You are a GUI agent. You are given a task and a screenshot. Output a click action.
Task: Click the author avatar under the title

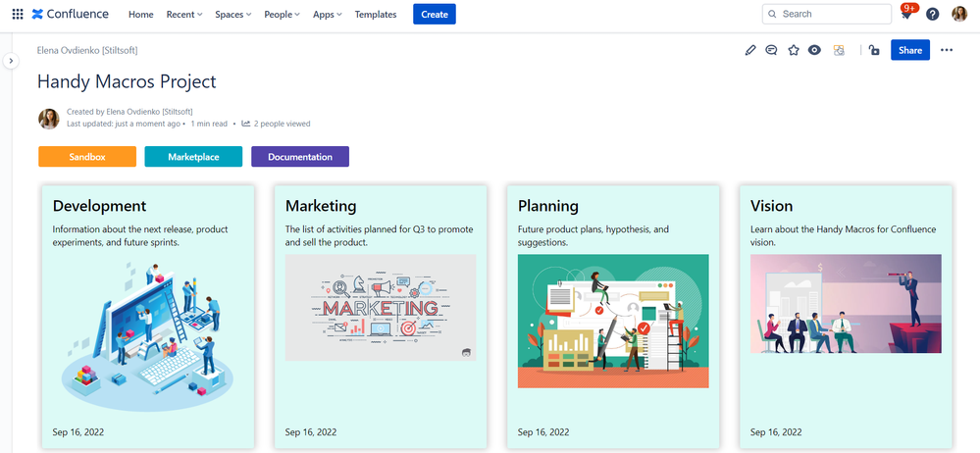(x=49, y=118)
